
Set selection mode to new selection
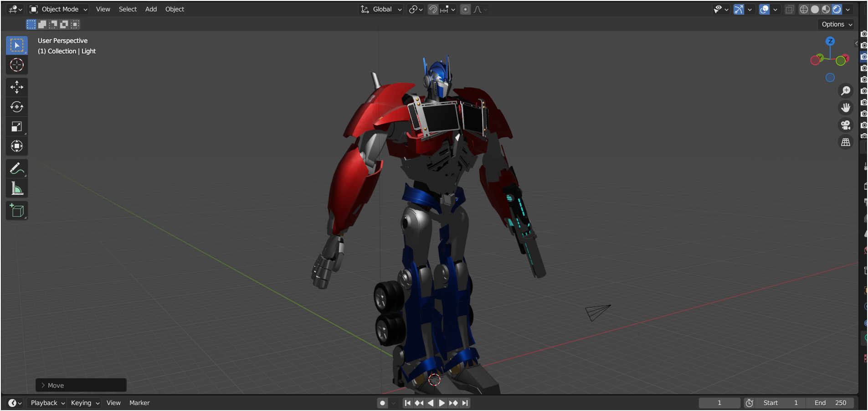(31, 24)
